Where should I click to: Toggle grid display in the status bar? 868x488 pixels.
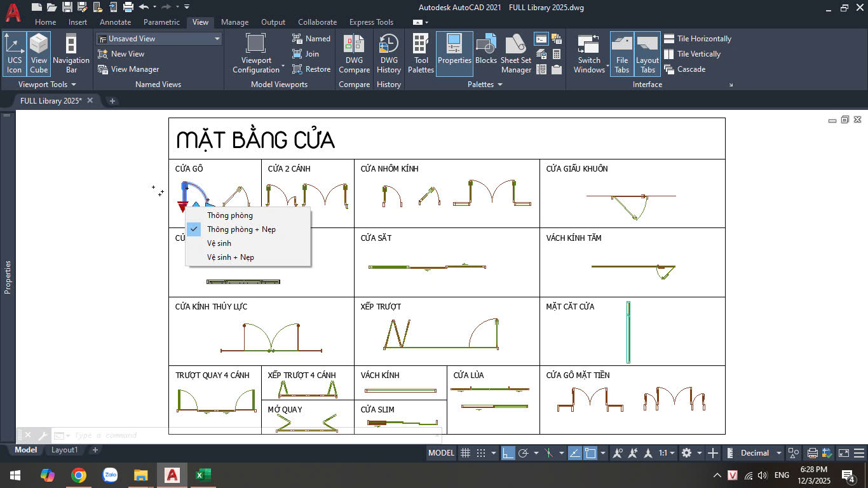pyautogui.click(x=466, y=453)
